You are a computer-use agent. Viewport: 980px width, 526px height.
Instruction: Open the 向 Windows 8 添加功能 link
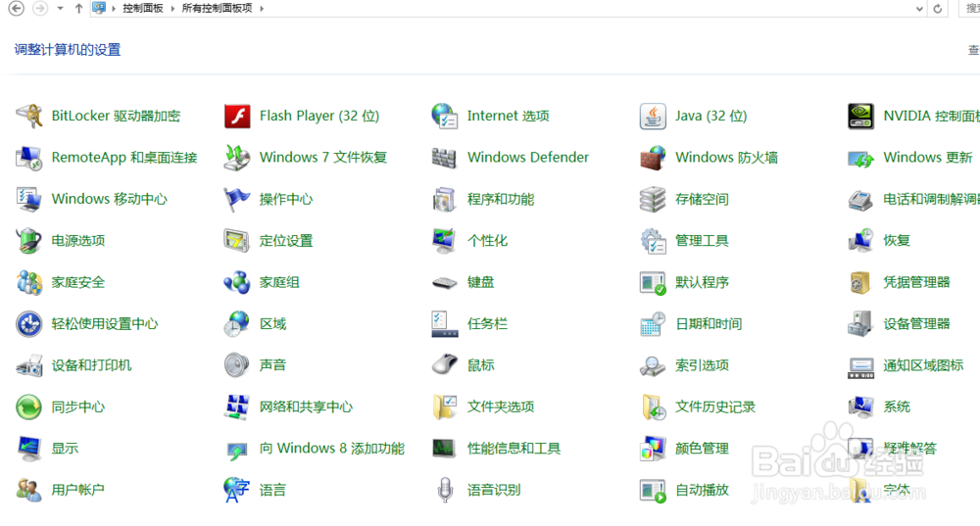332,449
